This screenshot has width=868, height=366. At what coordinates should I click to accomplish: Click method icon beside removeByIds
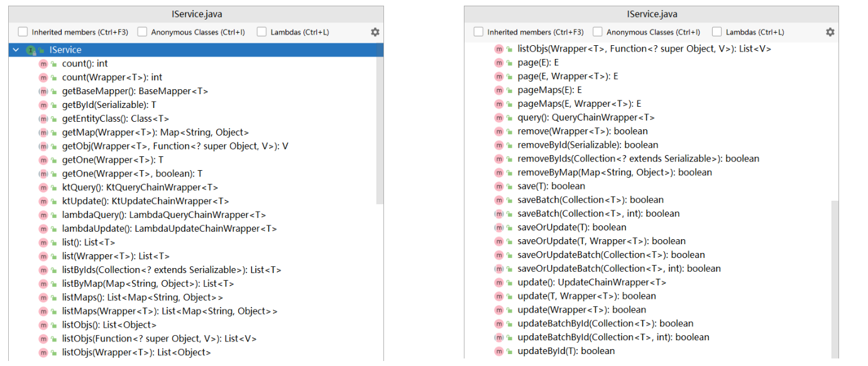click(499, 159)
